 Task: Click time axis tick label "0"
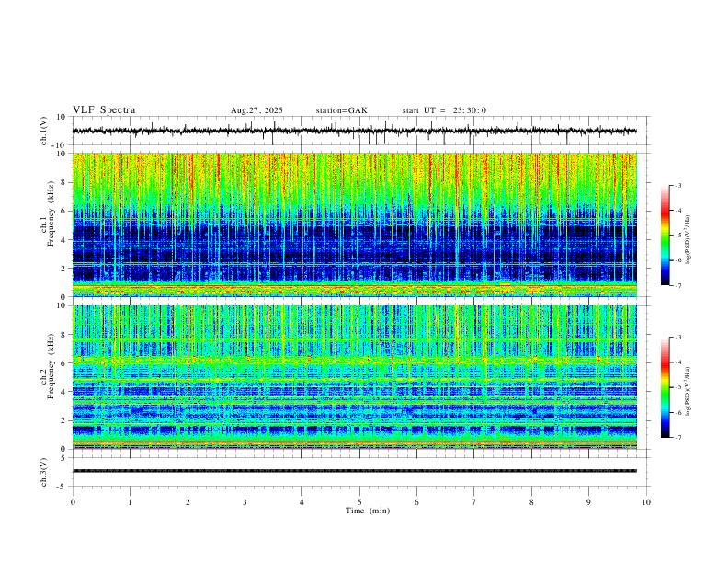(73, 502)
